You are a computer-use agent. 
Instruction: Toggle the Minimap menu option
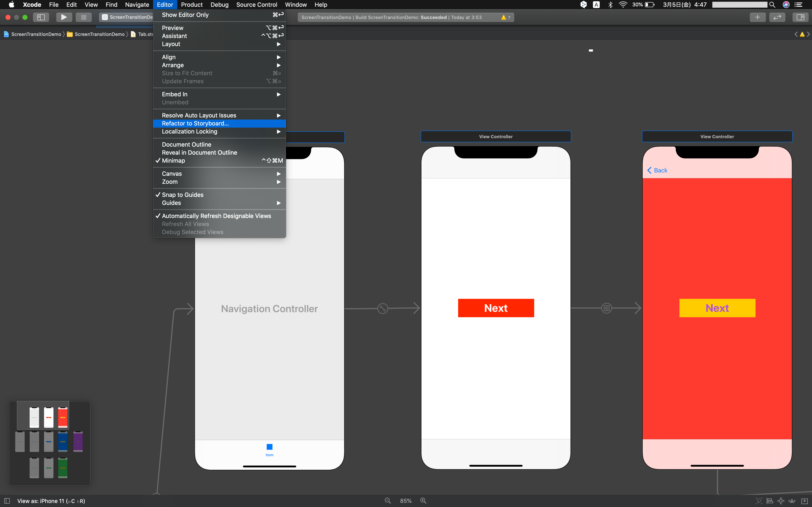point(173,161)
